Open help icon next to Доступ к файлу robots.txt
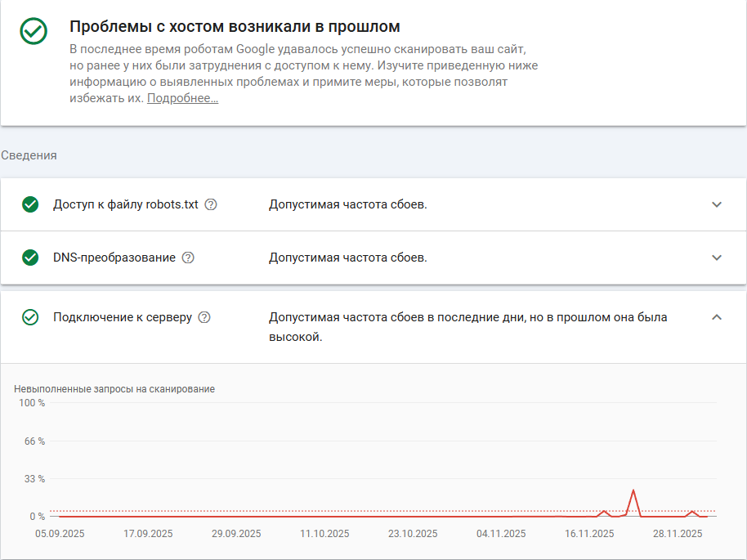Screen dimensions: 747x560 [x=211, y=204]
